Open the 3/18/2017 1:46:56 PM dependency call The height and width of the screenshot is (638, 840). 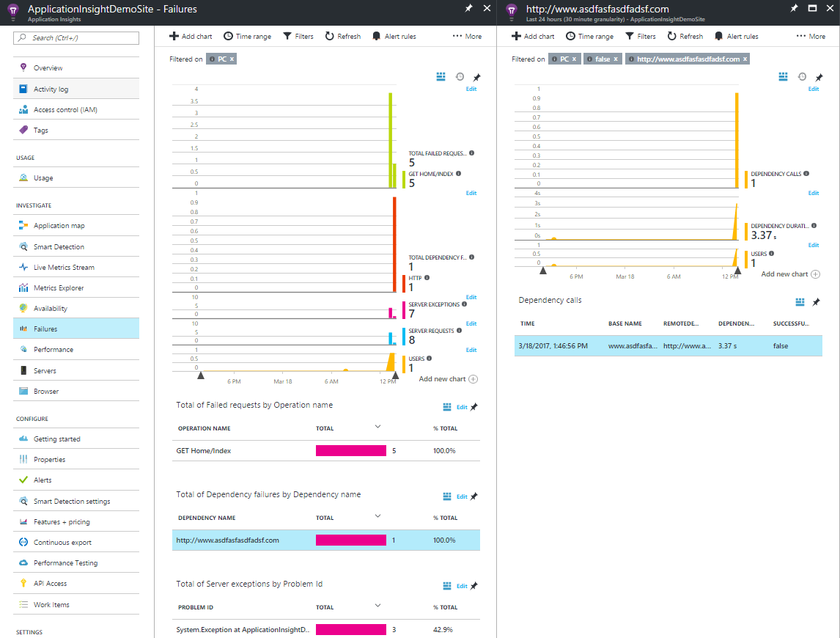pos(668,346)
